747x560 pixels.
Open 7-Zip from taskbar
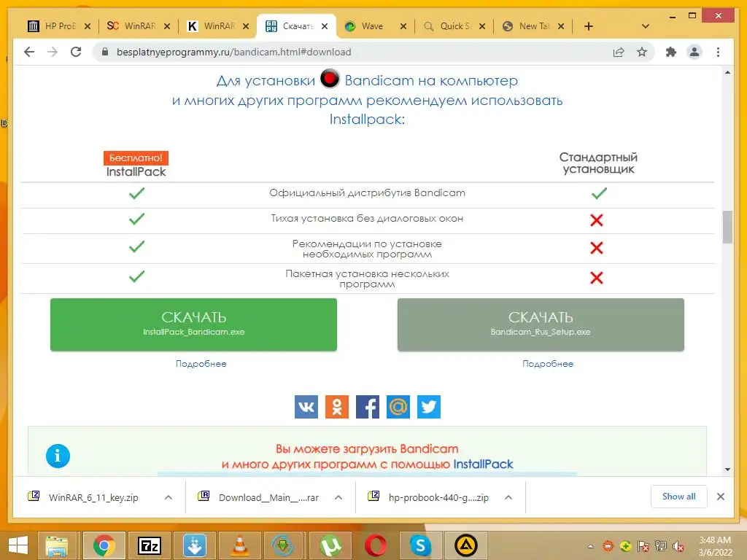(x=149, y=545)
